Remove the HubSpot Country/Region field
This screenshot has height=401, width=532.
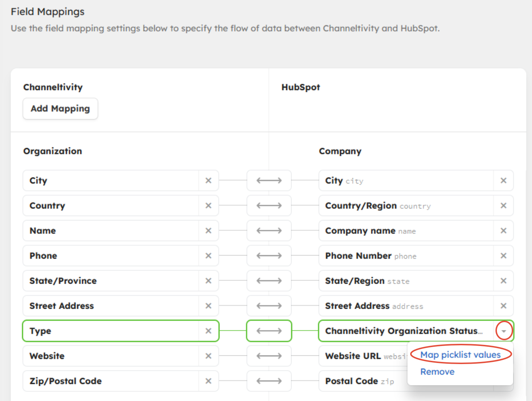pyautogui.click(x=503, y=206)
